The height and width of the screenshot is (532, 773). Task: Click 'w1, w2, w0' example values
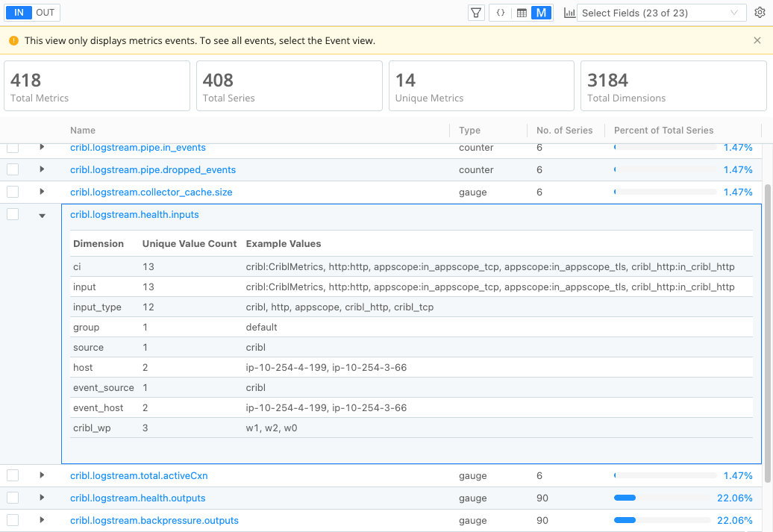click(x=272, y=428)
